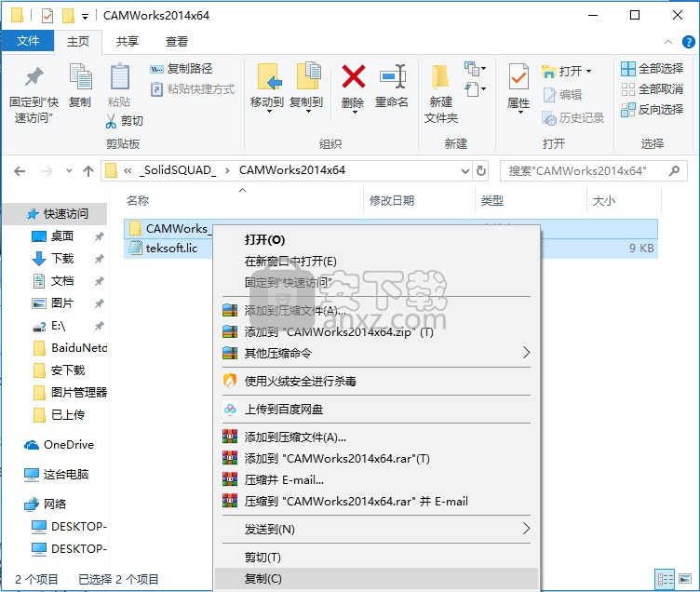This screenshot has width=700, height=592.
Task: Click the Pin to Quick Access icon
Action: [x=34, y=76]
